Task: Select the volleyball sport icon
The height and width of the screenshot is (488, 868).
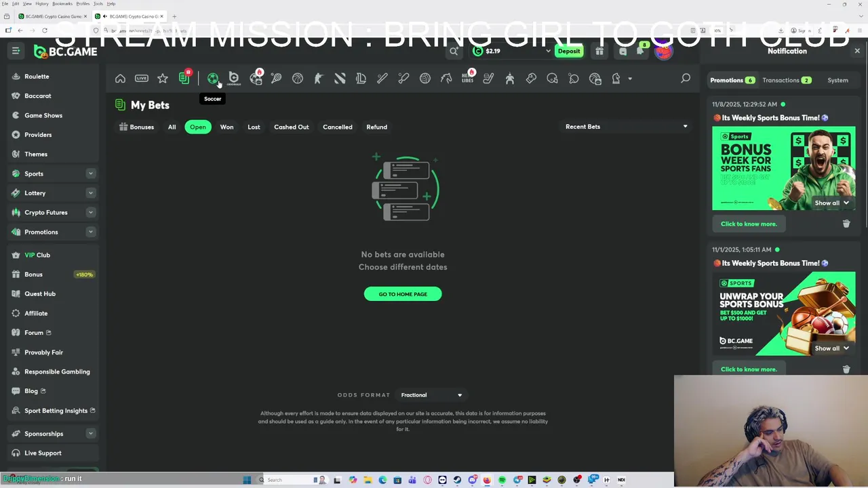Action: (425, 79)
